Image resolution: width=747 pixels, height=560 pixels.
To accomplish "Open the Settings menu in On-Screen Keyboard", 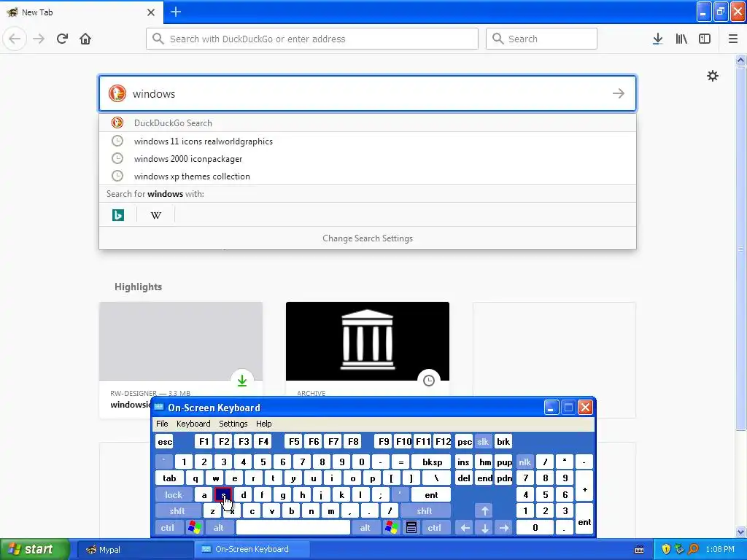I will (233, 424).
